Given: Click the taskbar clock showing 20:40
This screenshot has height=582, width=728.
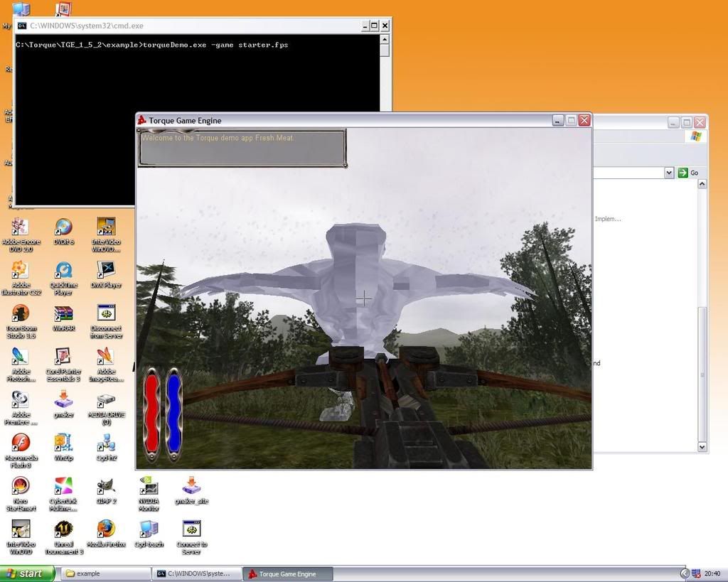Looking at the screenshot, I should point(712,574).
